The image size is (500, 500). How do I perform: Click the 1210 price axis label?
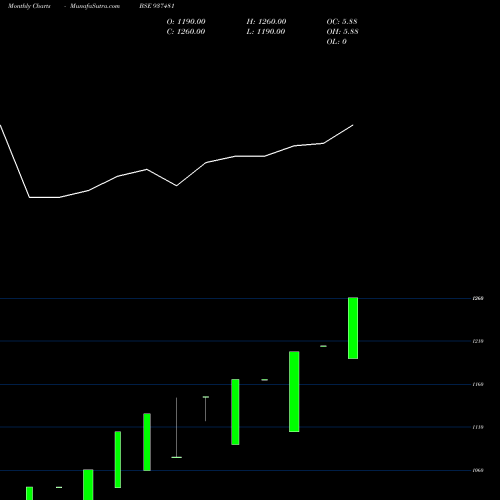(478, 341)
